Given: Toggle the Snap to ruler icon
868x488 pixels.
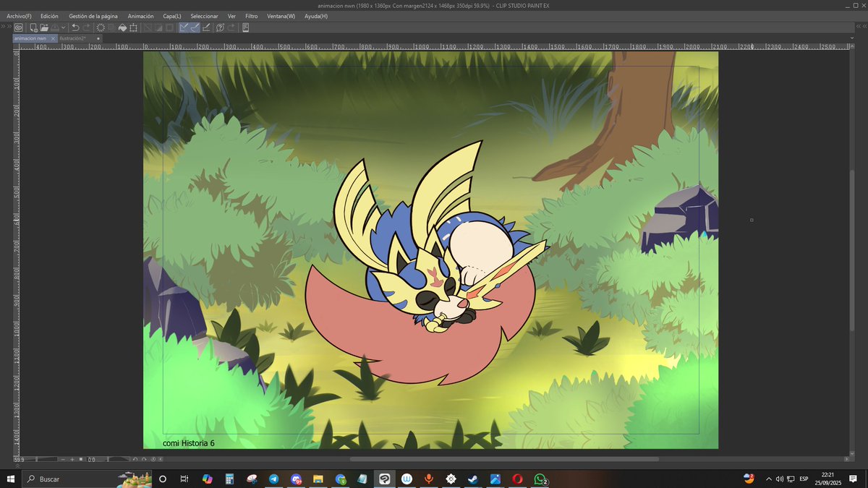Looking at the screenshot, I should tap(184, 27).
